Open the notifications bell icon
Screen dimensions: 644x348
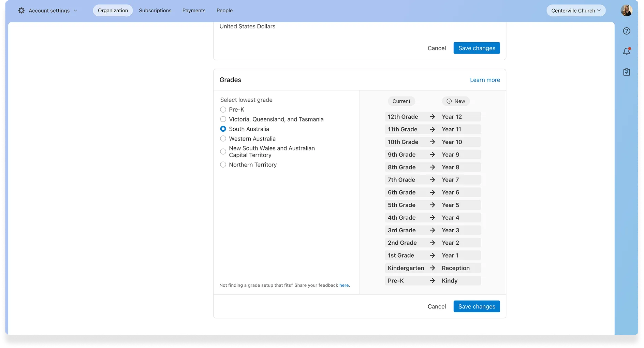(x=627, y=52)
